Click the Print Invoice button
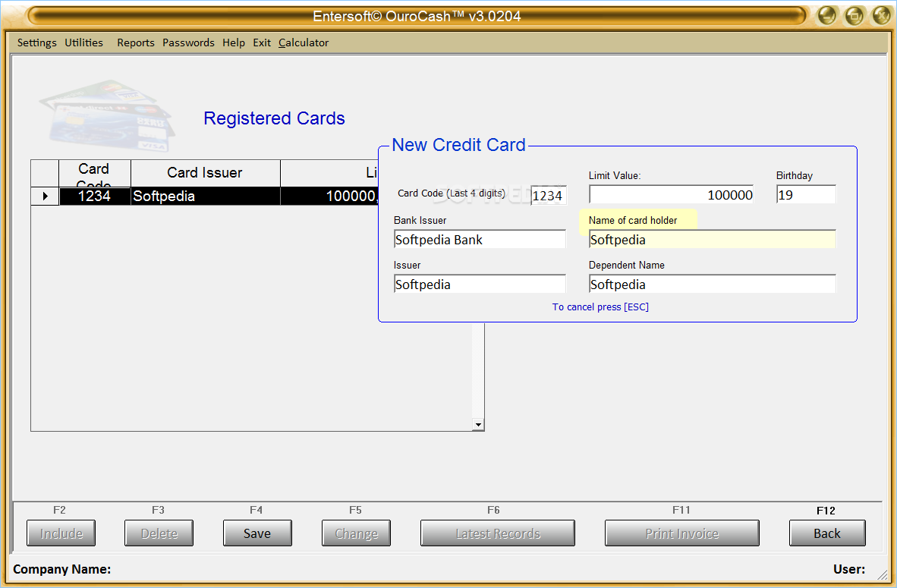Viewport: 897px width, 588px height. point(682,533)
